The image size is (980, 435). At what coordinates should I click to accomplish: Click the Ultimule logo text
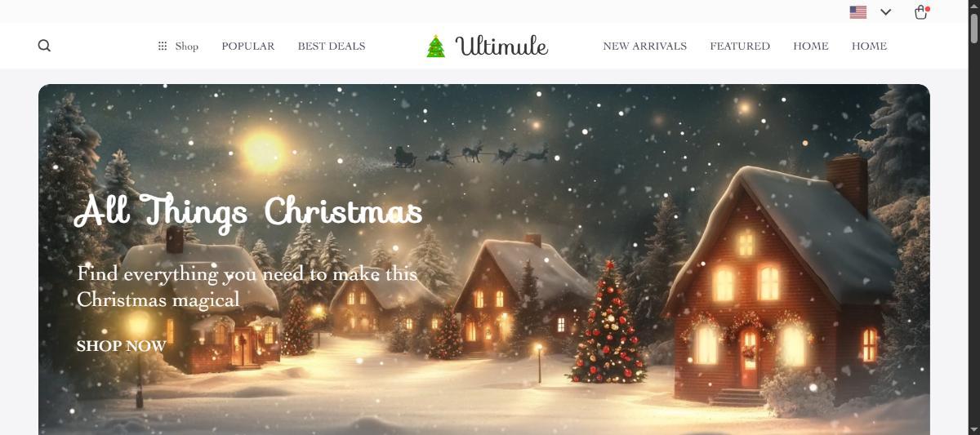[501, 46]
